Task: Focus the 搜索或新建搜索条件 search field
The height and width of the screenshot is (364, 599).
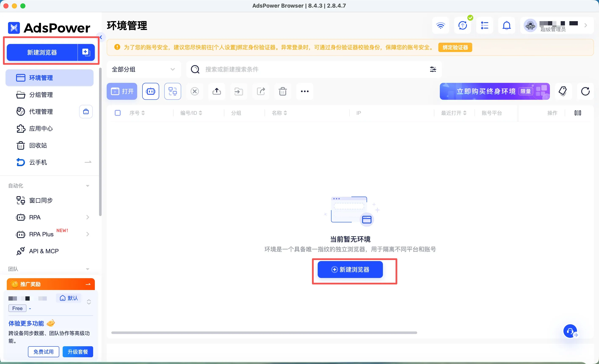Action: [314, 69]
